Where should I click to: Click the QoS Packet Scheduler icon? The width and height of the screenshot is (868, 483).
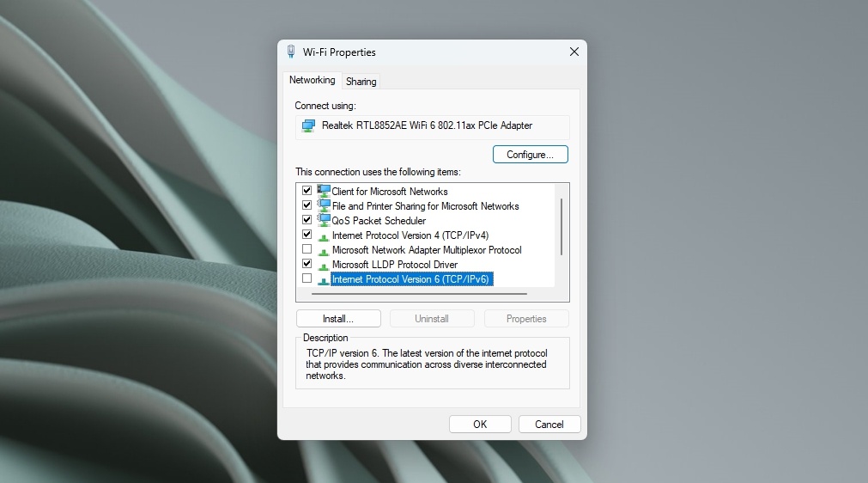coord(324,221)
